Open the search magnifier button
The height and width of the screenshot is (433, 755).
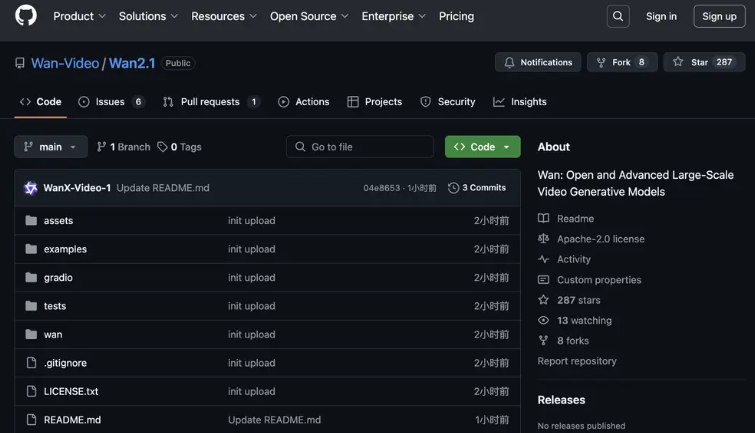tap(617, 16)
